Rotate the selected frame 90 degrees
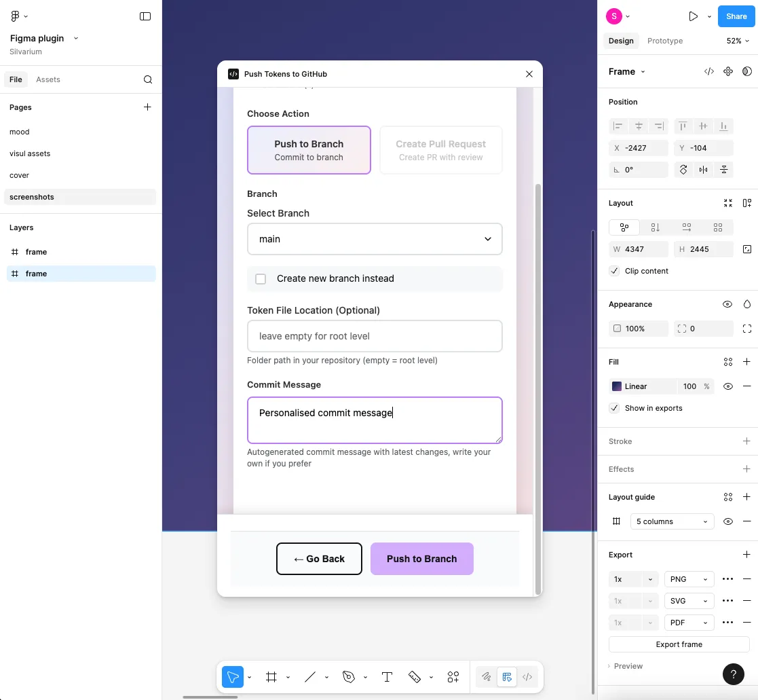Image resolution: width=758 pixels, height=700 pixels. click(683, 169)
